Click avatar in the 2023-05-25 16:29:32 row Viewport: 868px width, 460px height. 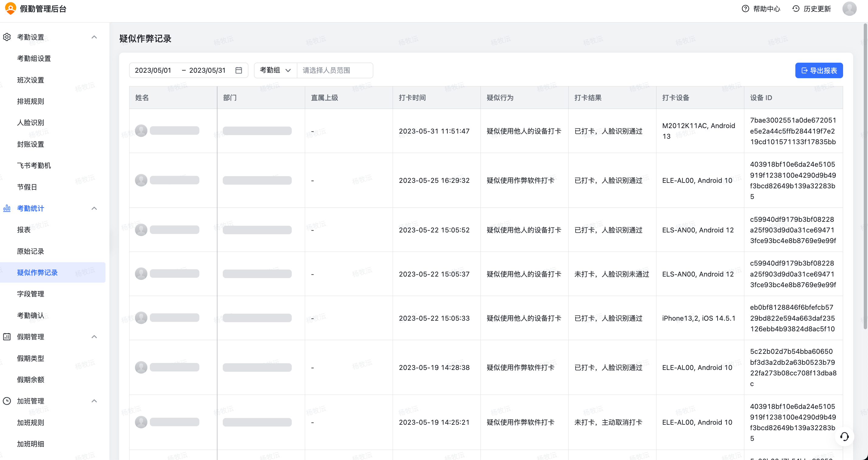coord(141,180)
